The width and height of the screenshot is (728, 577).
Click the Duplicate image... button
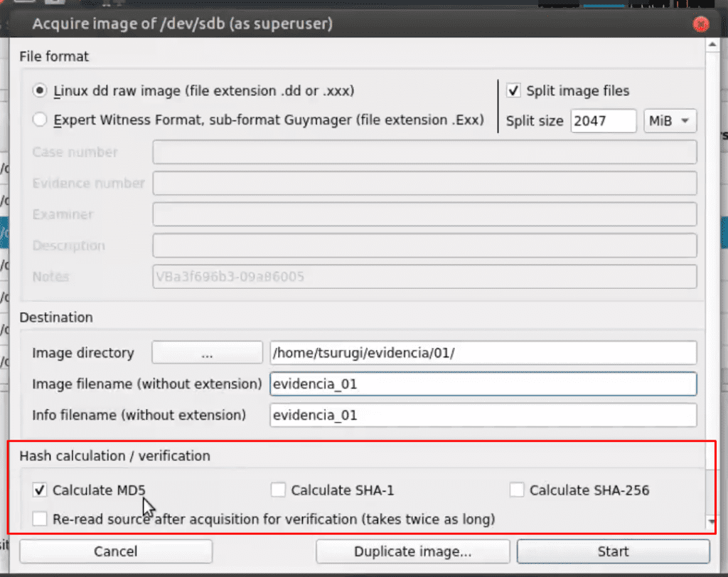point(413,551)
